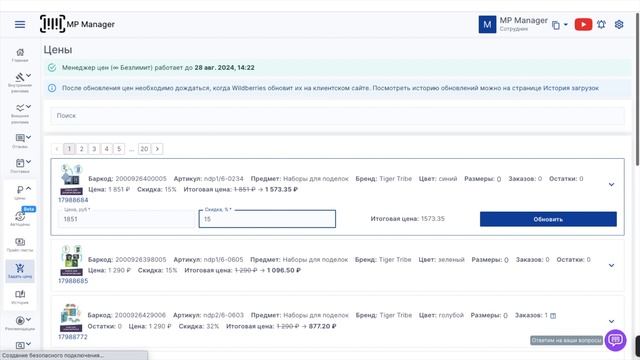Open product link 17988684
Viewport: 640px width, 360px height.
[73, 200]
